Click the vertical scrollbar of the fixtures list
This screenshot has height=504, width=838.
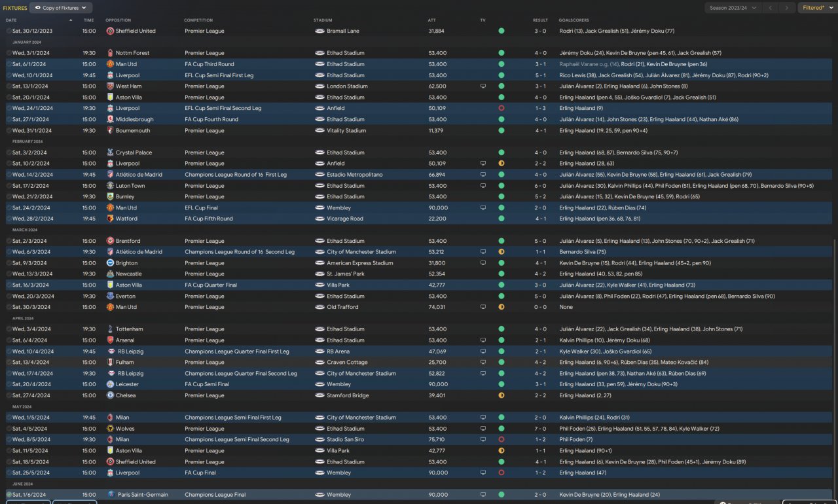click(834, 367)
